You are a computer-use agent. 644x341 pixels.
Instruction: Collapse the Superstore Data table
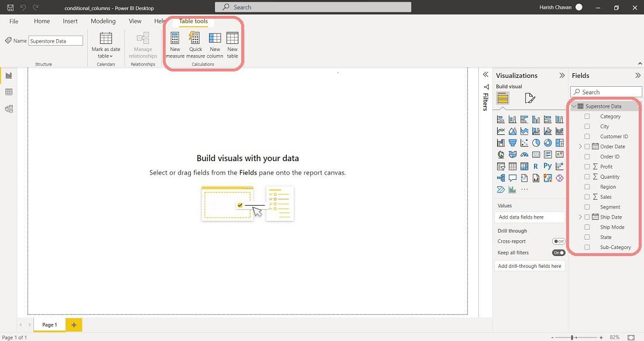(574, 106)
